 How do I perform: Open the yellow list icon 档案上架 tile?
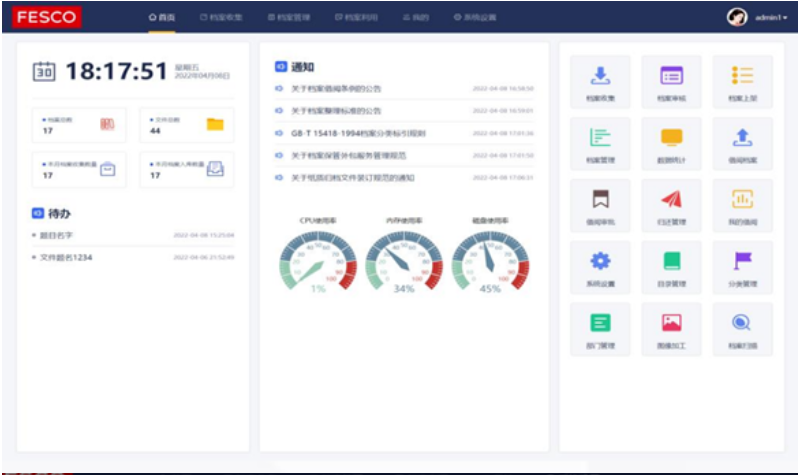tap(742, 81)
